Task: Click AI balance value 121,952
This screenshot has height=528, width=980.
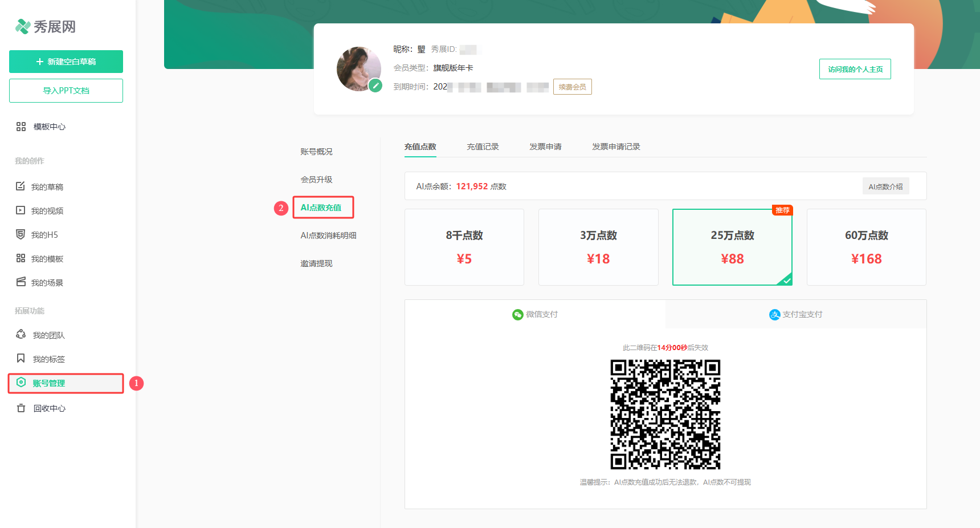Action: point(472,186)
